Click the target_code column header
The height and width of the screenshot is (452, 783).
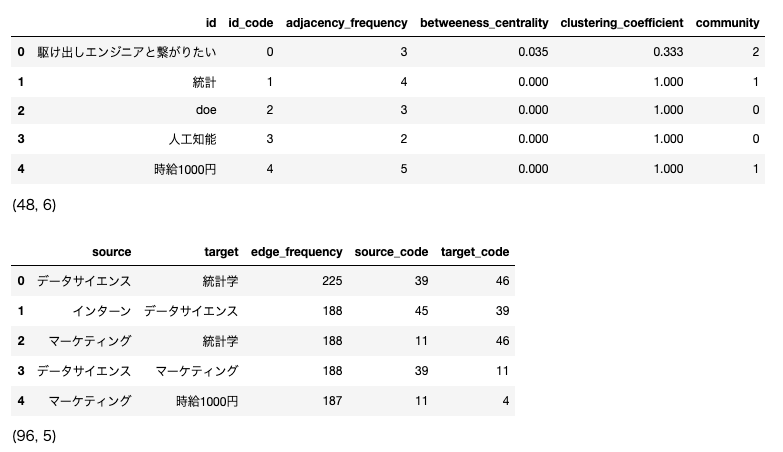tap(475, 252)
